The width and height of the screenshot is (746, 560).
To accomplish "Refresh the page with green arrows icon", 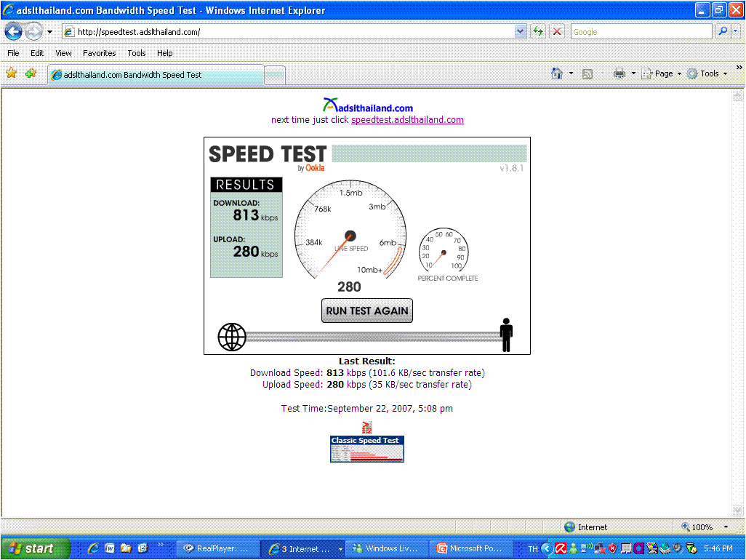I will (x=538, y=32).
